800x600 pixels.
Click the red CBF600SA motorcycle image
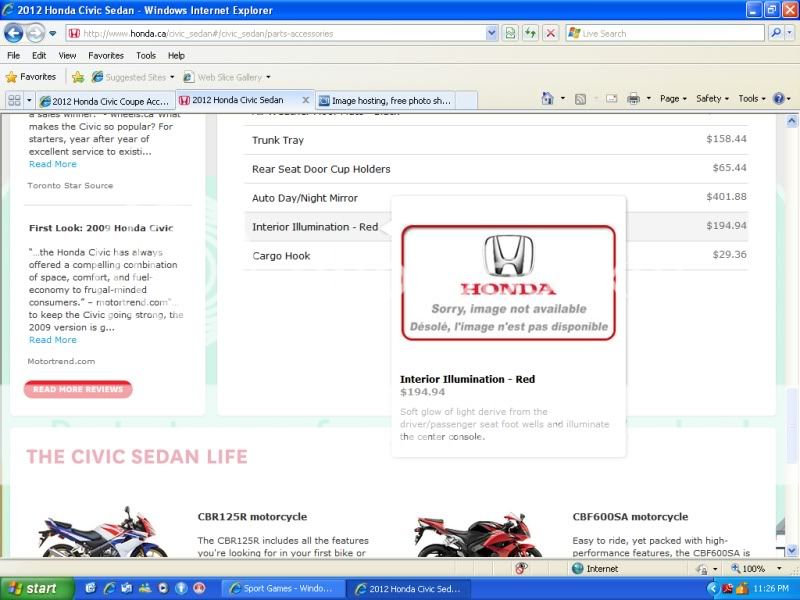479,535
